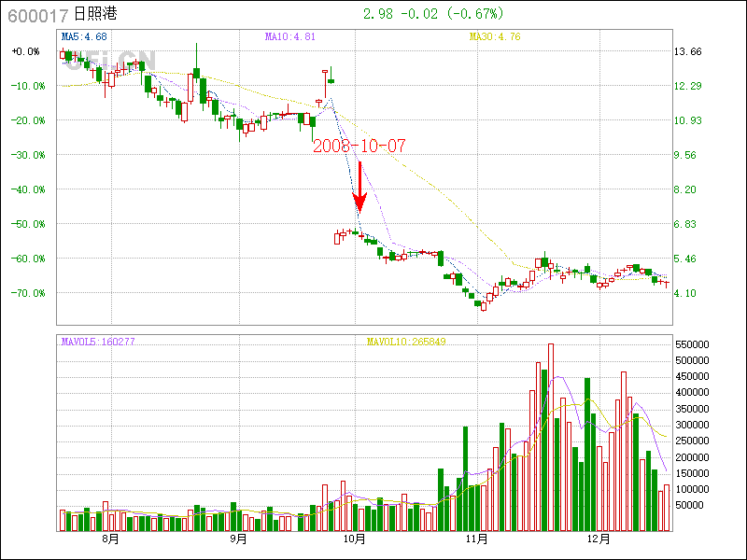The image size is (747, 560).
Task: Click the tallest red volume bar
Action: coord(551,437)
